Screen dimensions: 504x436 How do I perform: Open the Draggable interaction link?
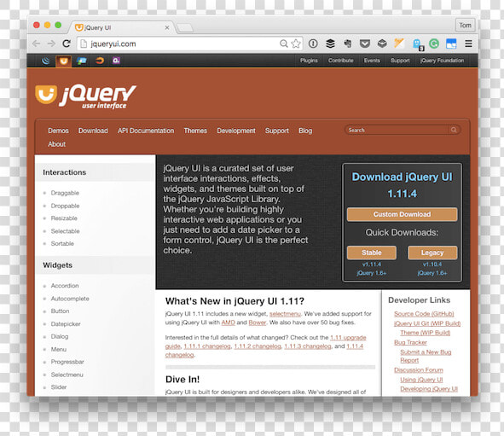[x=65, y=193]
